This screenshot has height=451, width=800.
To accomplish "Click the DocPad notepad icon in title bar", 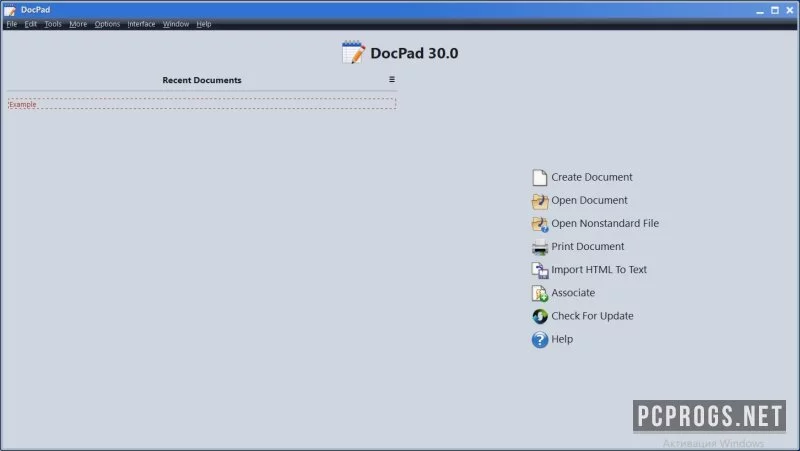I will (x=10, y=10).
